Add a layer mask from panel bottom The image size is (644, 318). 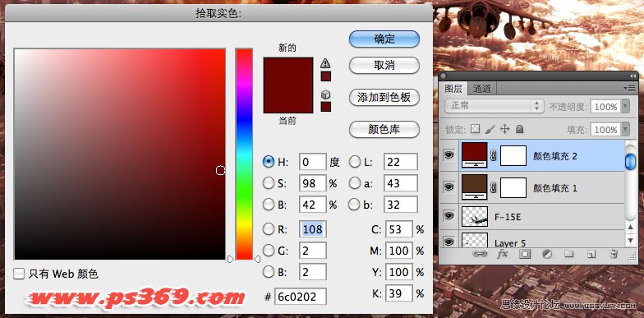click(x=524, y=254)
